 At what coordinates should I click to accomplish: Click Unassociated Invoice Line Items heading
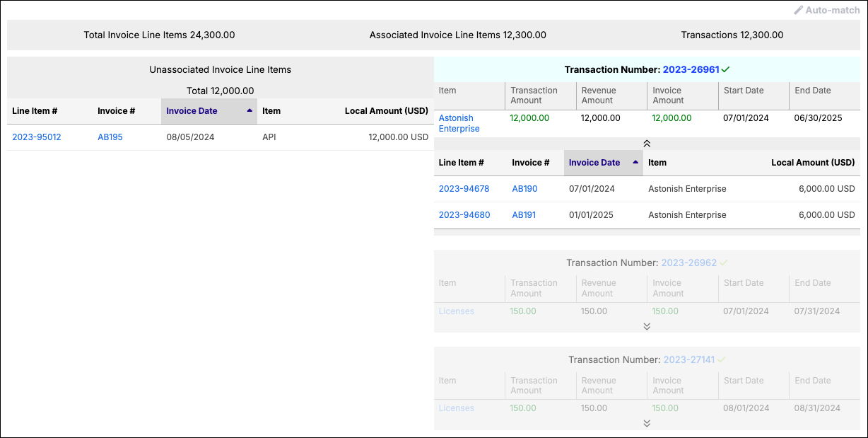[x=221, y=69]
